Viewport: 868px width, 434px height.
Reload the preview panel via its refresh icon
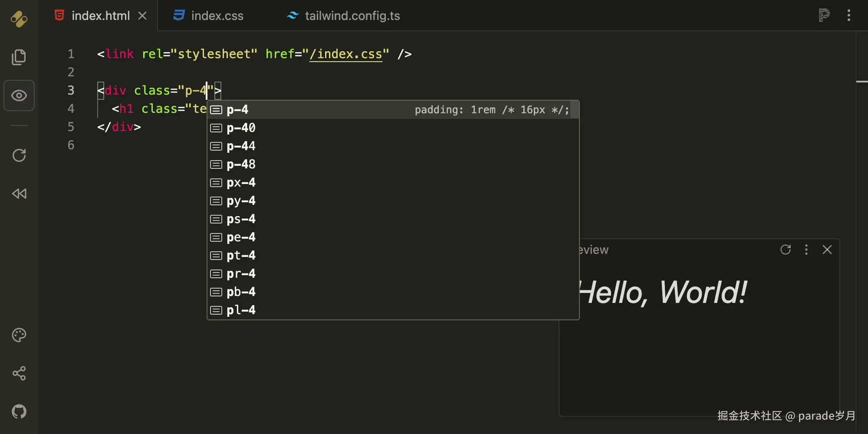pyautogui.click(x=786, y=250)
